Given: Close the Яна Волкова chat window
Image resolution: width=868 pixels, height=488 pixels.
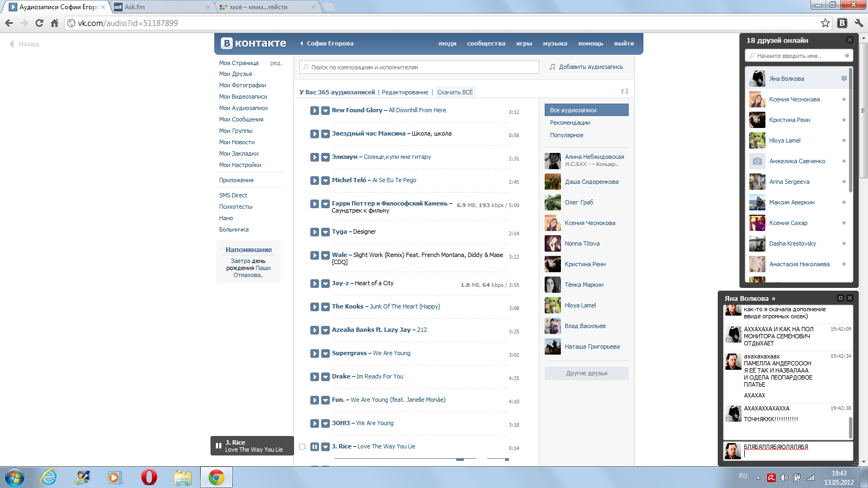Looking at the screenshot, I should (850, 298).
